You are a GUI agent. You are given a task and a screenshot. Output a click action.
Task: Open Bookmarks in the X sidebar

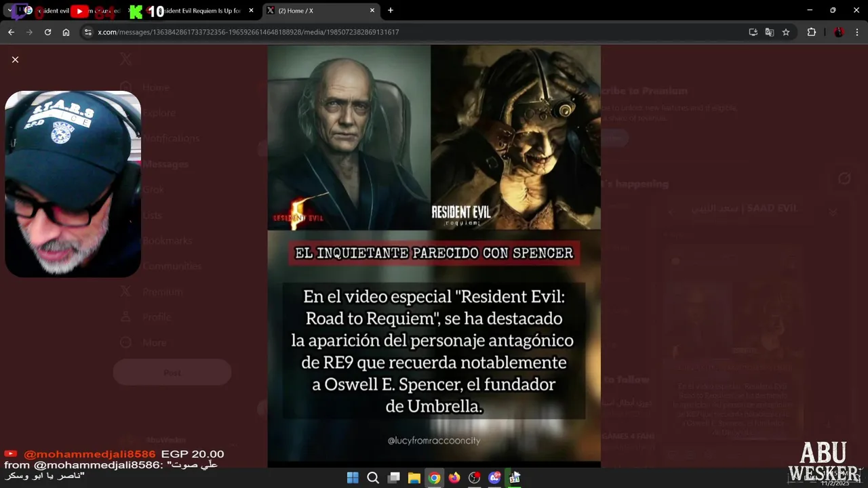(x=167, y=241)
